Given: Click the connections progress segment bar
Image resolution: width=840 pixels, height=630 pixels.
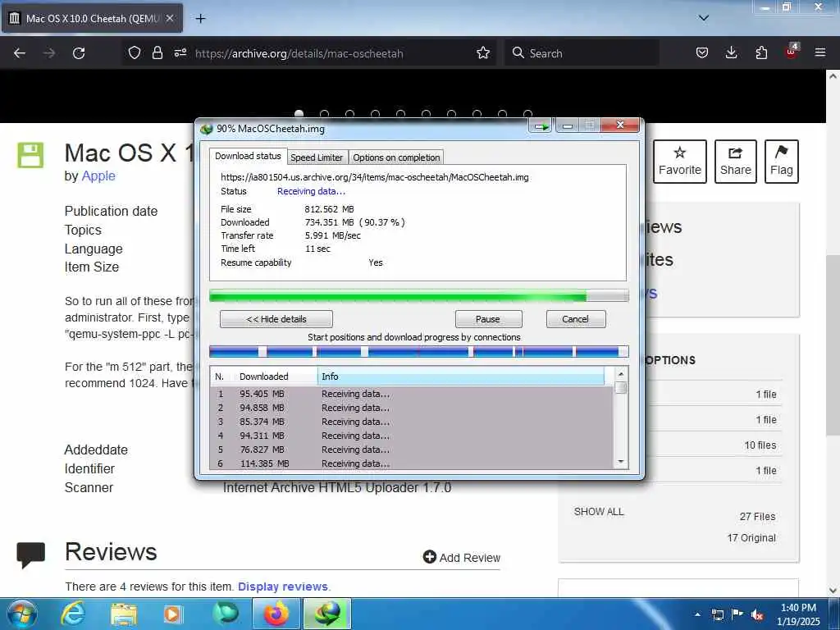Looking at the screenshot, I should tap(418, 351).
